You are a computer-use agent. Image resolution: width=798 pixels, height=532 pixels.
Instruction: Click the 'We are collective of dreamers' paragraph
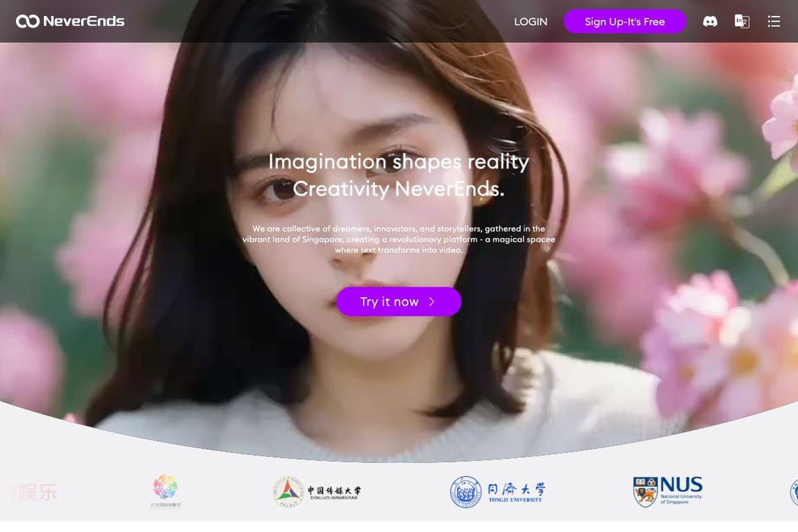(398, 239)
